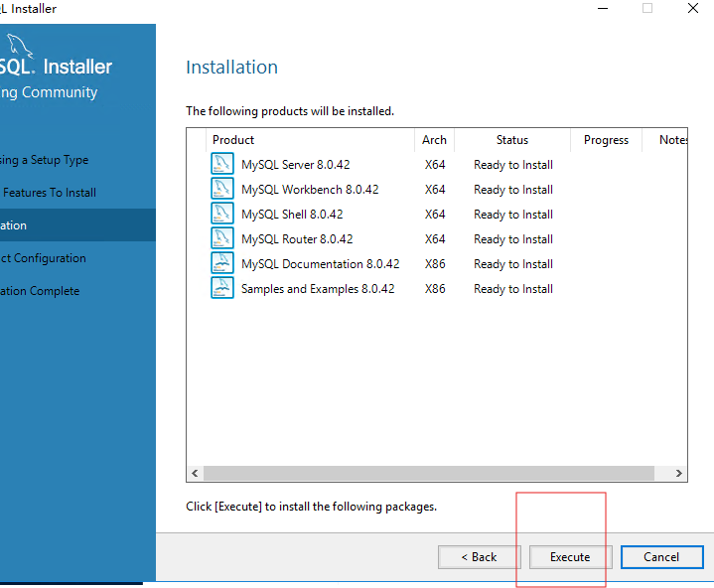Click the X64 arch cell for MySQL Router
The height and width of the screenshot is (588, 714).
coord(435,239)
